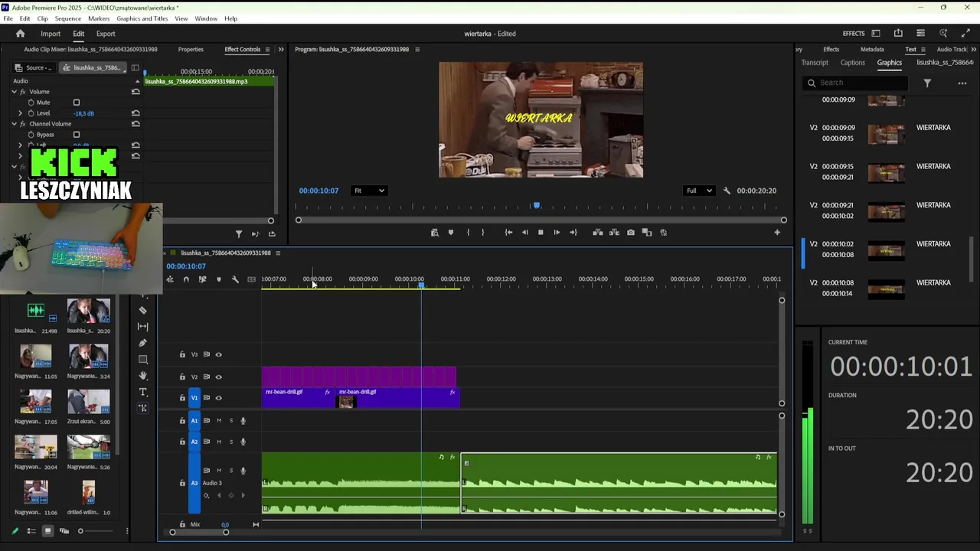Expand the Level parameter
The height and width of the screenshot is (551, 980).
tap(21, 113)
